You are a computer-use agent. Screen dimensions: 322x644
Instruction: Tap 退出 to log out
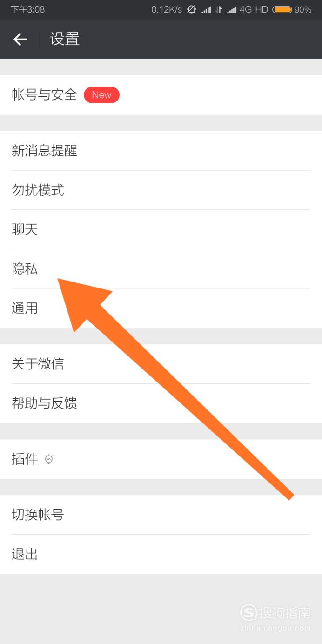click(x=161, y=554)
